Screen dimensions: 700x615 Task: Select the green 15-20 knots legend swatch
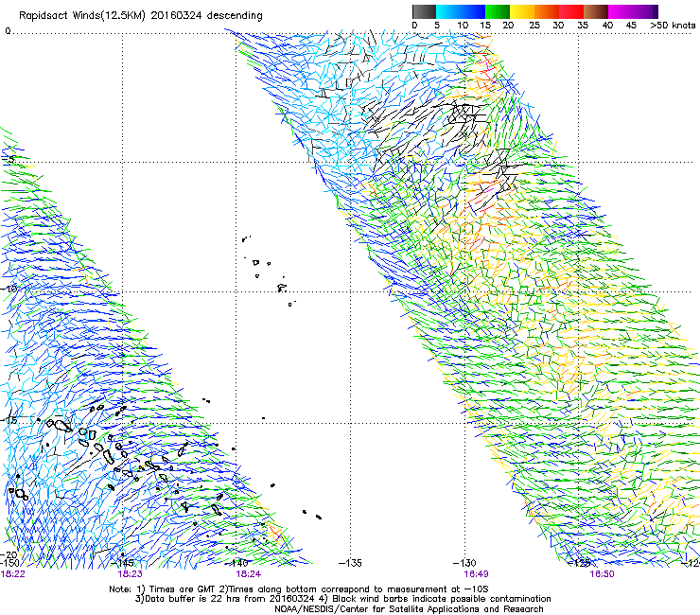[498, 11]
